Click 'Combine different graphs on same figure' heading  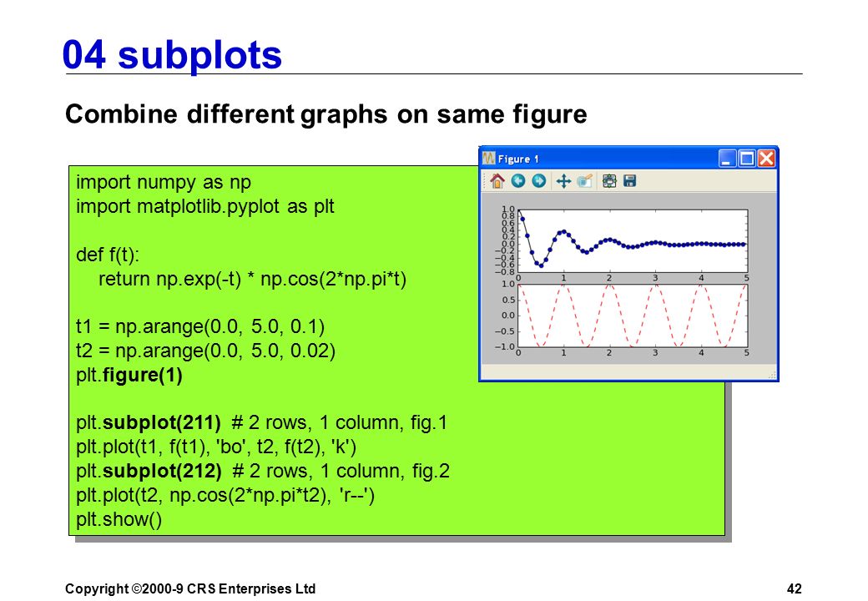(326, 114)
